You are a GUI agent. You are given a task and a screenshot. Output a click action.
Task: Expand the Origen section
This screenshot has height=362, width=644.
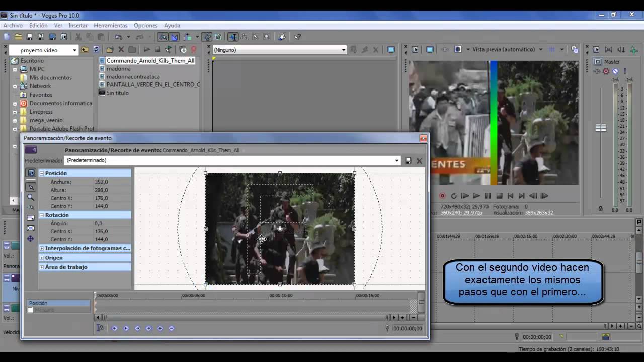(x=42, y=258)
